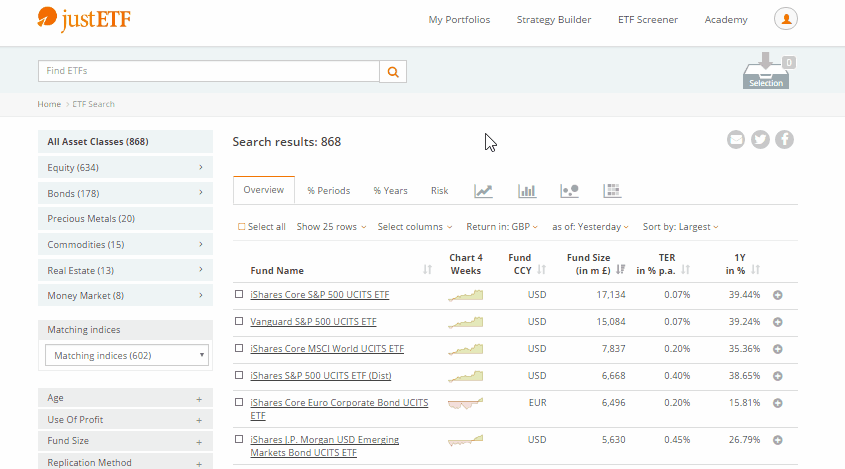Open iShares Core MSCI World UCITS ETF link
The width and height of the screenshot is (845, 469).
[327, 349]
